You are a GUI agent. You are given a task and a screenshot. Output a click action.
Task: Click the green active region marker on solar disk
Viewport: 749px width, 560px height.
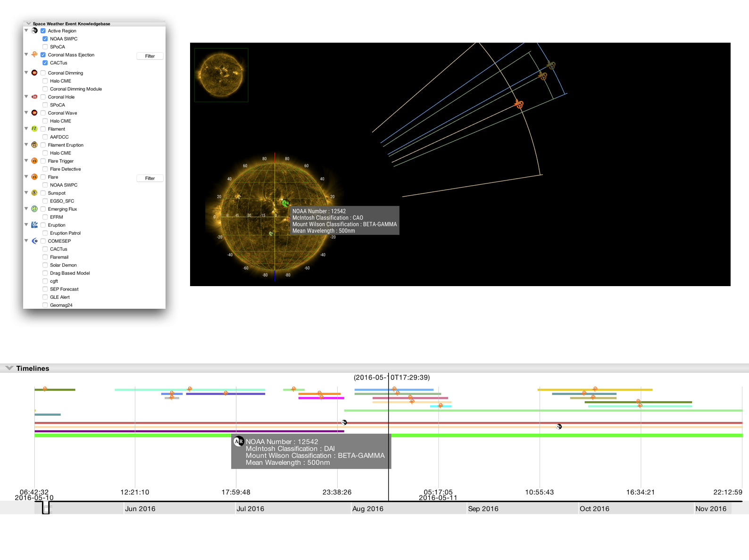click(x=285, y=203)
